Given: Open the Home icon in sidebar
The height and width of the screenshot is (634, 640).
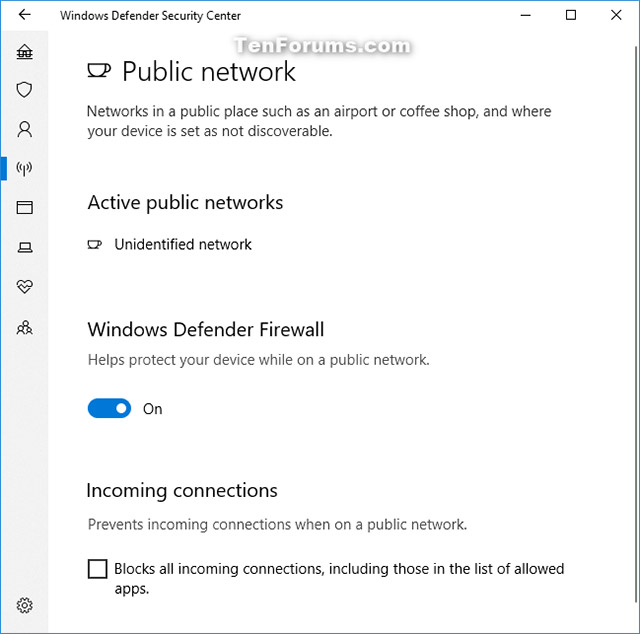Looking at the screenshot, I should tap(24, 51).
